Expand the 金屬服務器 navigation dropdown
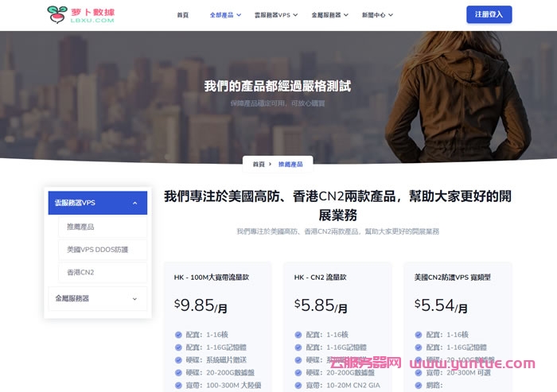 329,15
